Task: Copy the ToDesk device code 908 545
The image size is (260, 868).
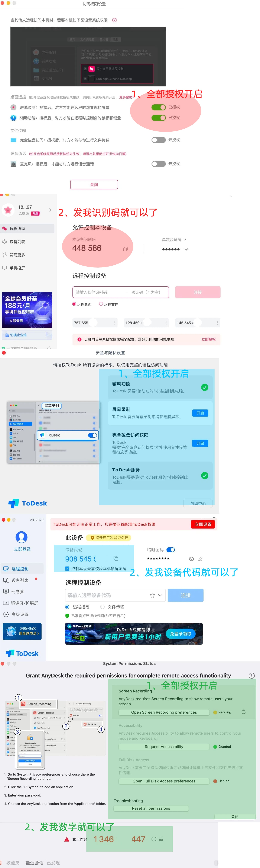Action: click(x=116, y=558)
